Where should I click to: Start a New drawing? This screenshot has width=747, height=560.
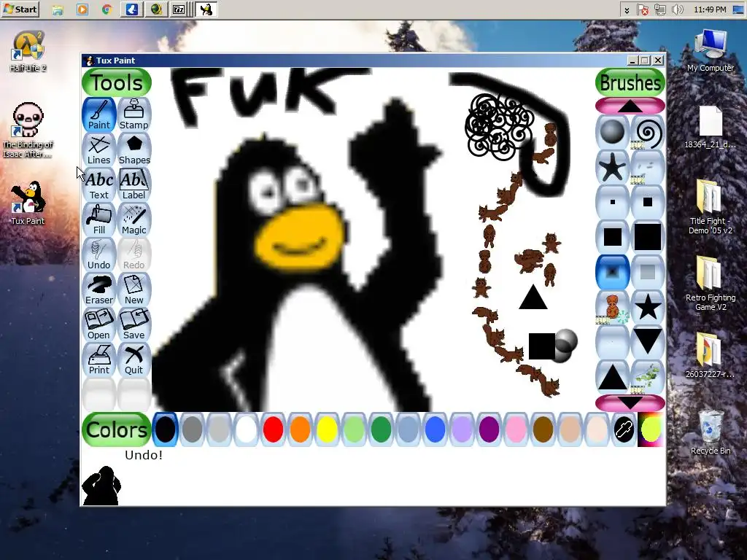pos(134,289)
